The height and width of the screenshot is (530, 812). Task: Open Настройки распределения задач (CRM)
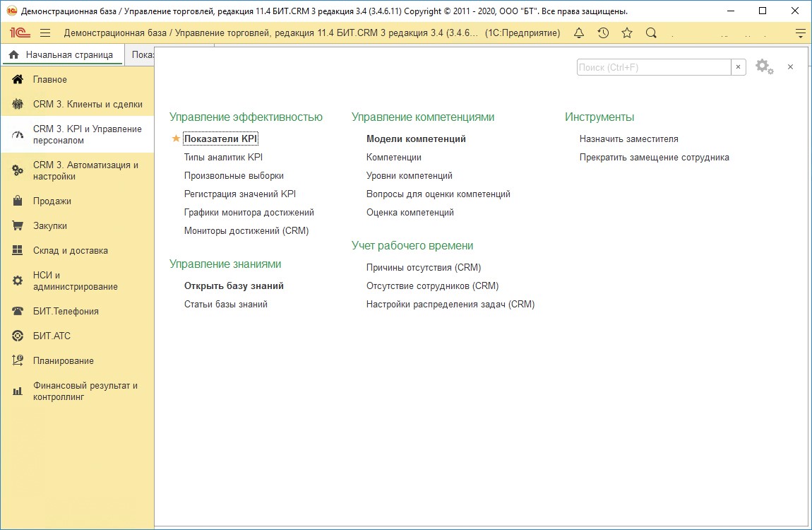point(450,305)
